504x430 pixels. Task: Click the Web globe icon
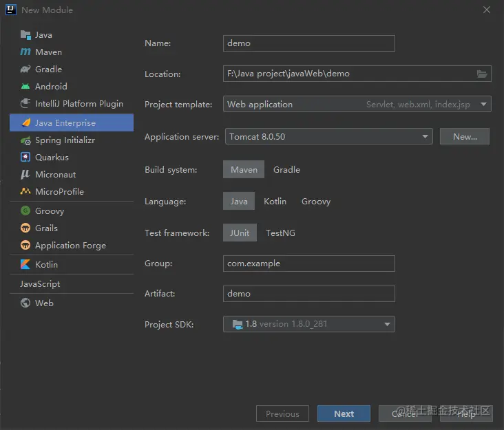click(x=25, y=303)
